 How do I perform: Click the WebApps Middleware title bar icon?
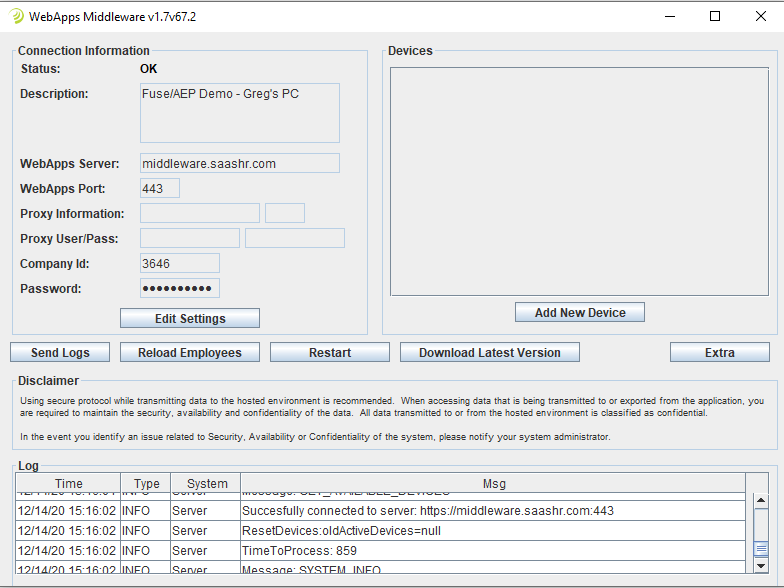(16, 16)
